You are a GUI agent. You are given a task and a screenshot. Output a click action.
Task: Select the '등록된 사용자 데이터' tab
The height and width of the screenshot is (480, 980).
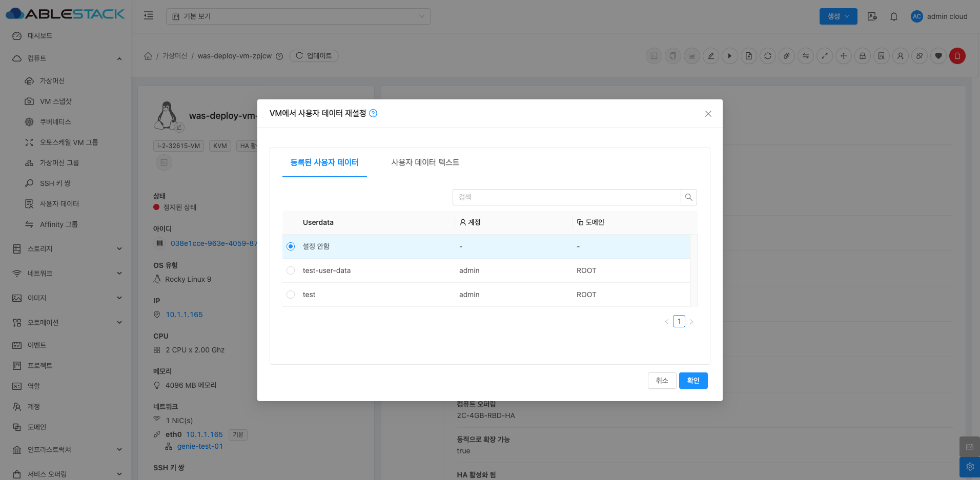tap(324, 162)
